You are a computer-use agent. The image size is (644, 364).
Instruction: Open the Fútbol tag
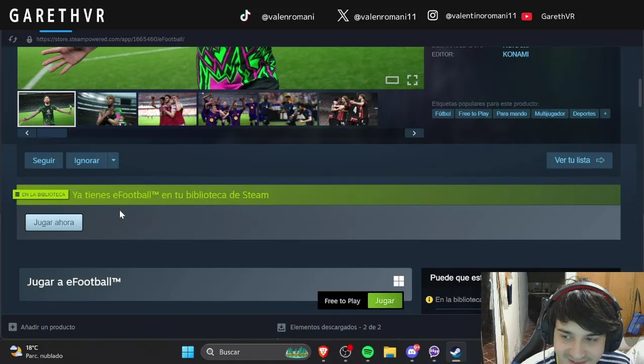click(x=443, y=114)
